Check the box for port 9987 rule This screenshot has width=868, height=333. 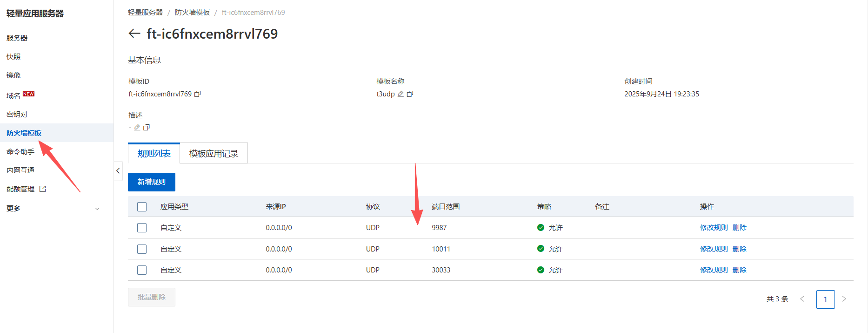click(x=142, y=228)
